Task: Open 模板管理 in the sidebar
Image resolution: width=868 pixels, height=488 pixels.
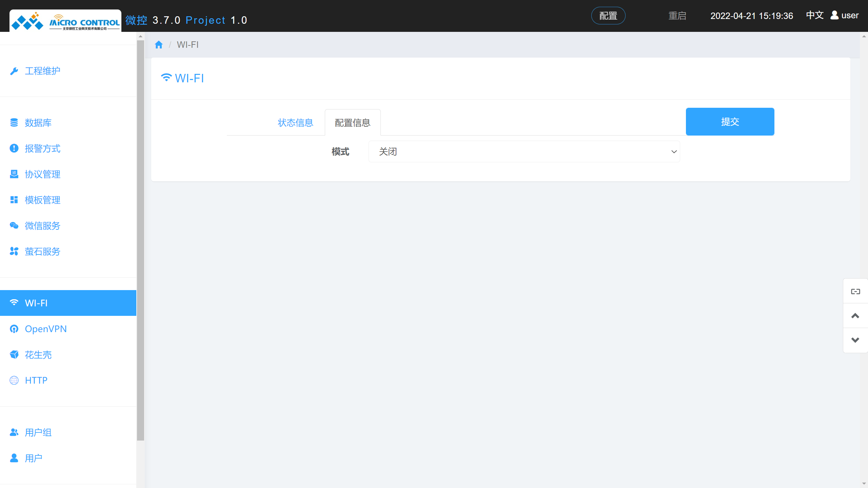Action: click(42, 200)
